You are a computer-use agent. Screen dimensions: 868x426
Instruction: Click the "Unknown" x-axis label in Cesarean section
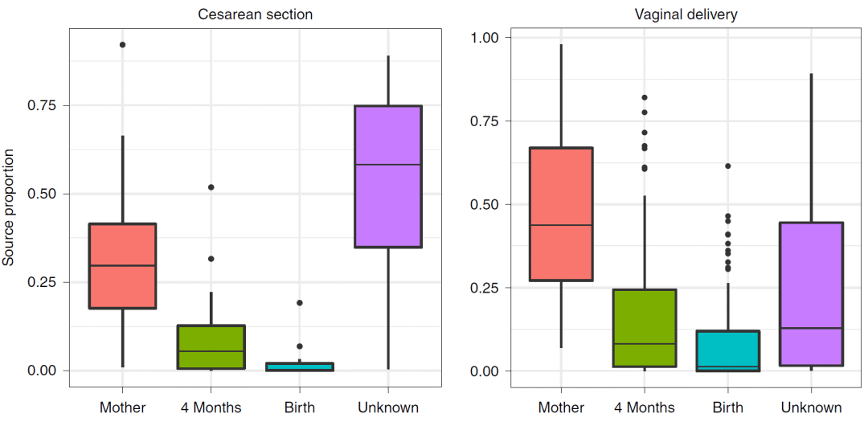pos(388,408)
